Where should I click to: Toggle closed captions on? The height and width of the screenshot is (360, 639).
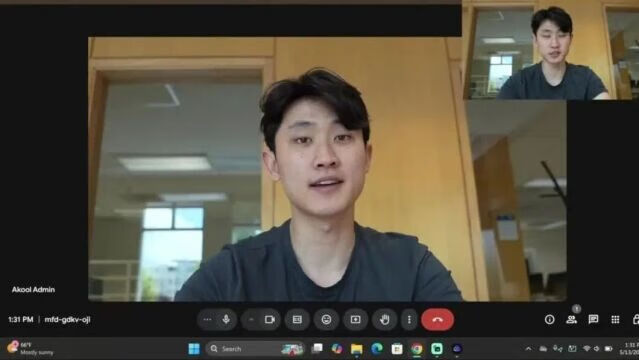coord(297,320)
